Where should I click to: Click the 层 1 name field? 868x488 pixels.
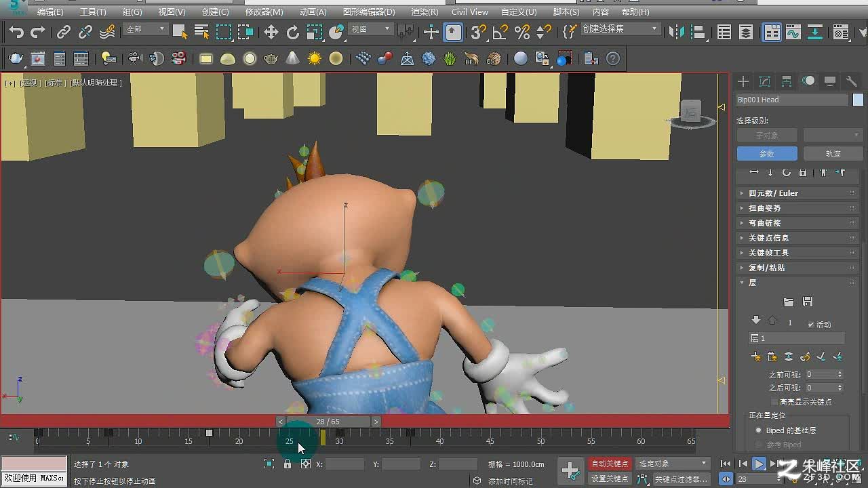click(x=797, y=338)
